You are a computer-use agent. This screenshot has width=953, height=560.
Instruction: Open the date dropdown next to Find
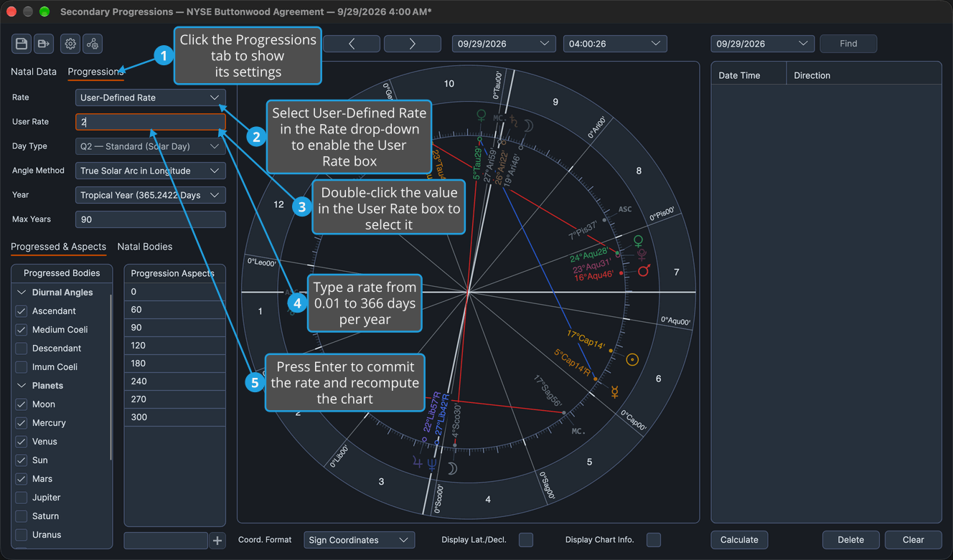click(x=763, y=44)
